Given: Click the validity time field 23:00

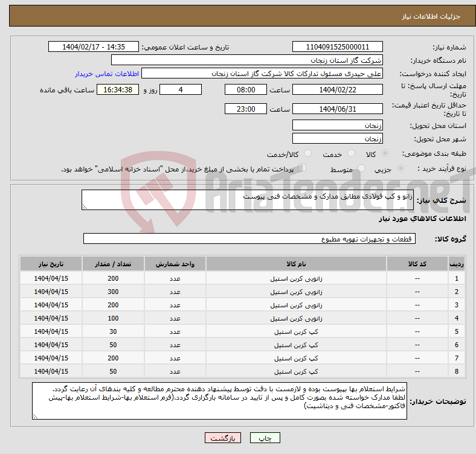Looking at the screenshot, I should (x=246, y=109).
